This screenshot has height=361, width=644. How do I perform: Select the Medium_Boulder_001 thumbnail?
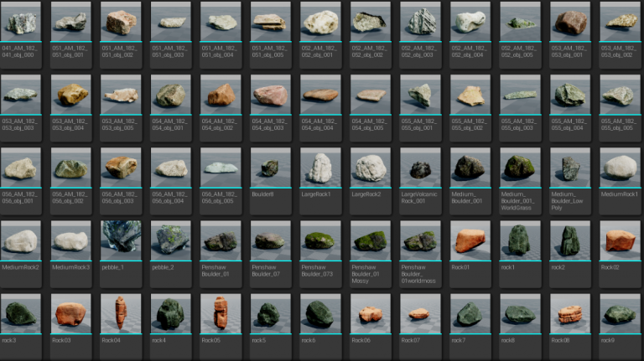[470, 168]
